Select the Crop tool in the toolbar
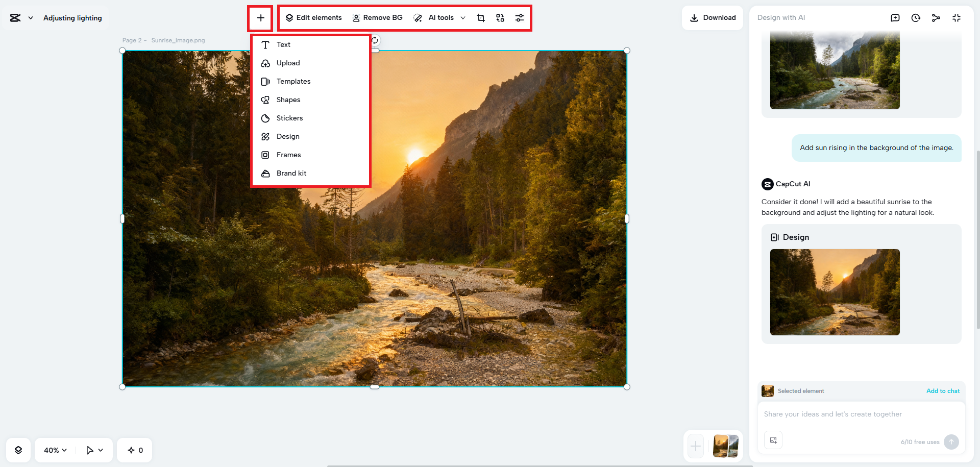 (x=480, y=17)
